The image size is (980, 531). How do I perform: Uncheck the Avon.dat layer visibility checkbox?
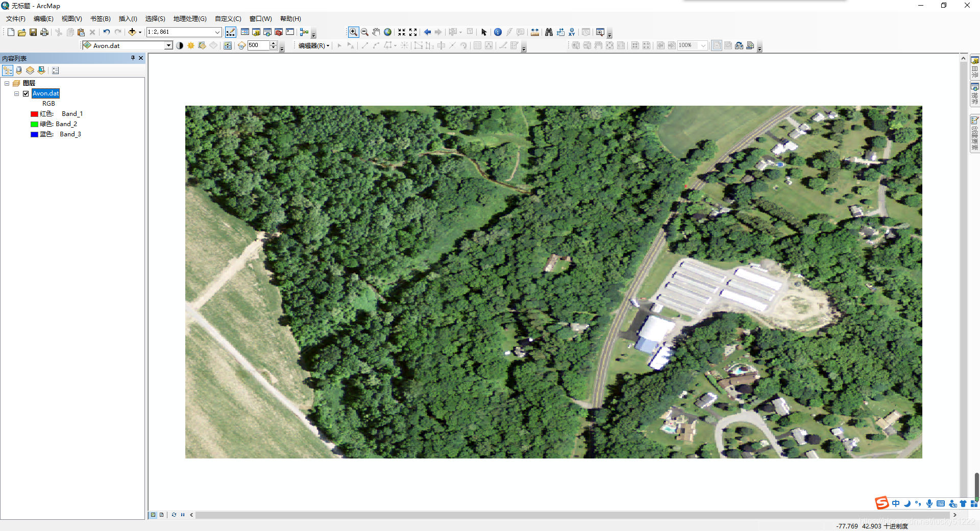[26, 93]
